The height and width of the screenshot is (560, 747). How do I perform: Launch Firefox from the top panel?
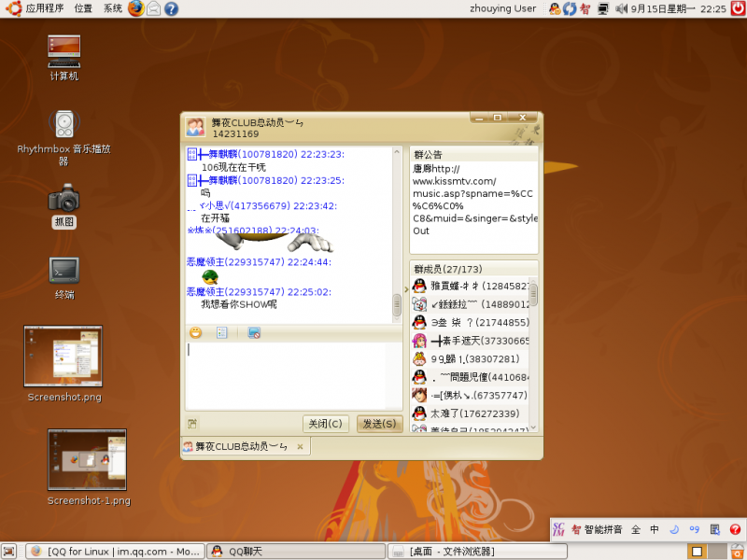pyautogui.click(x=135, y=8)
